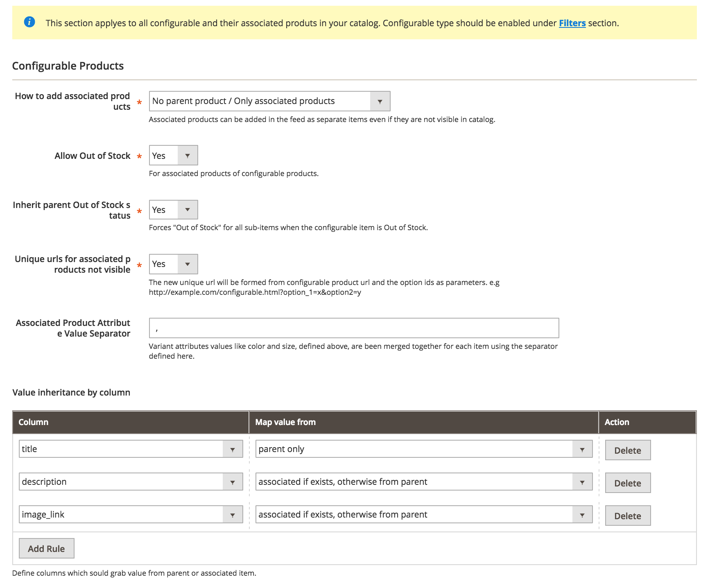Open the Allow Out of Stock dropdown
The image size is (710, 588).
click(x=173, y=155)
